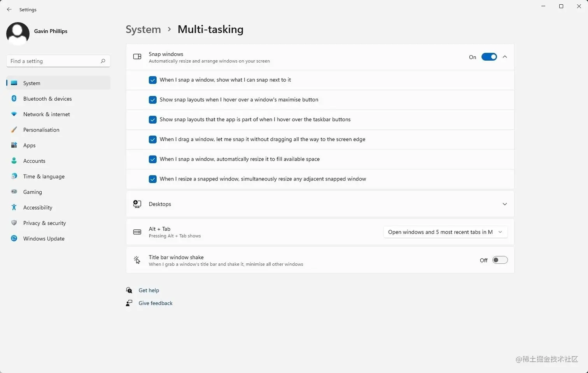Click the Gaming controller icon
Screen dimensions: 588x373
[x=14, y=191]
